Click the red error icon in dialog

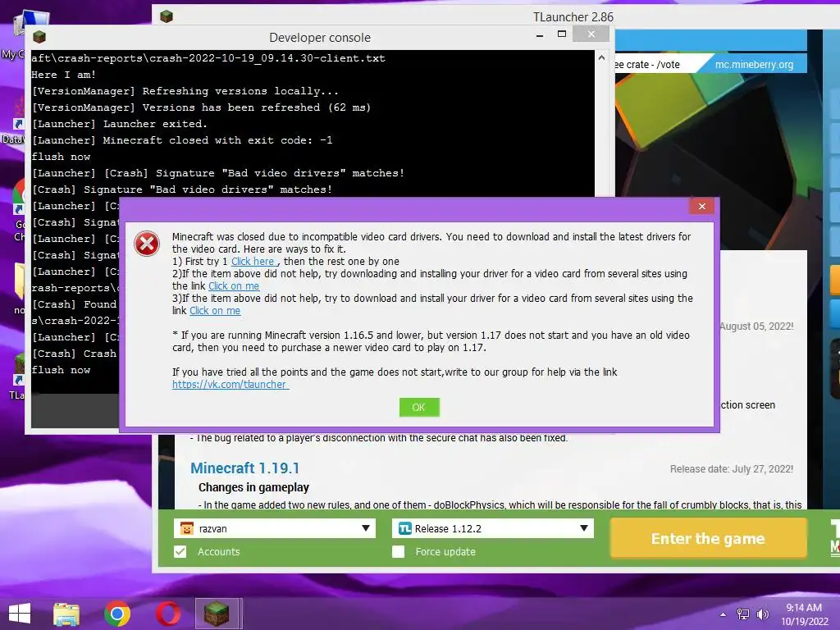(146, 244)
